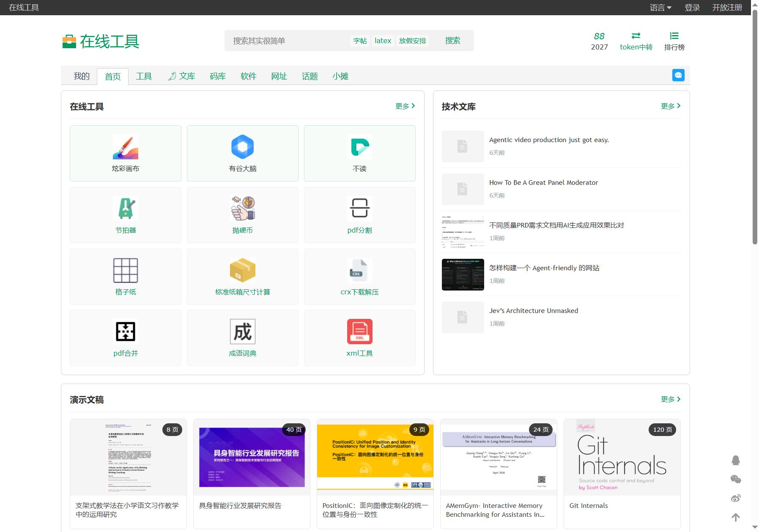Click the WeChat share icon
Image resolution: width=759 pixels, height=532 pixels.
coord(736,479)
